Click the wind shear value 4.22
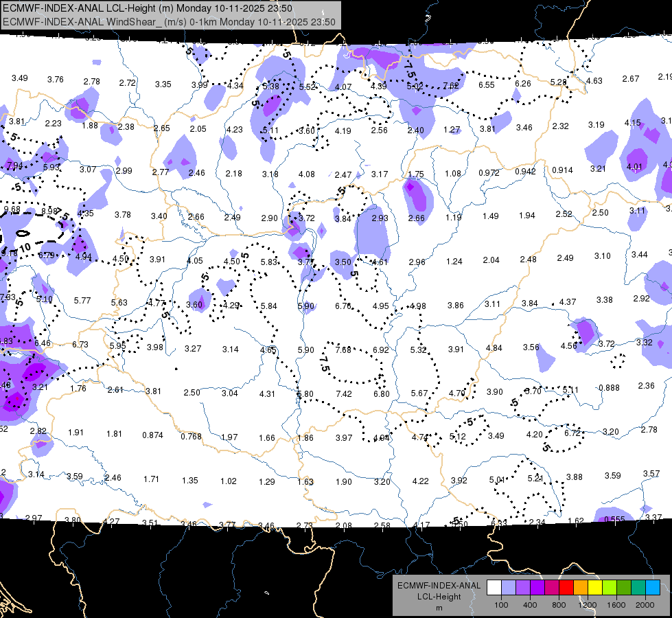672x618 pixels. coord(420,481)
